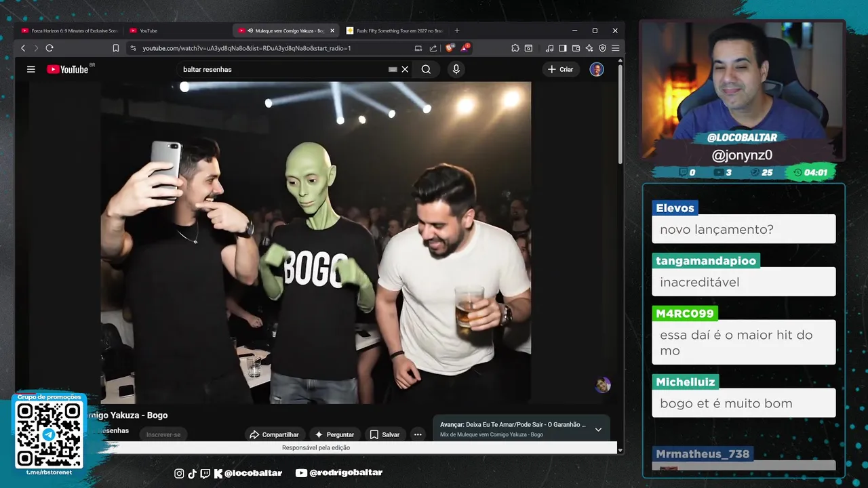Open the Brave Wallet icon

pos(576,48)
